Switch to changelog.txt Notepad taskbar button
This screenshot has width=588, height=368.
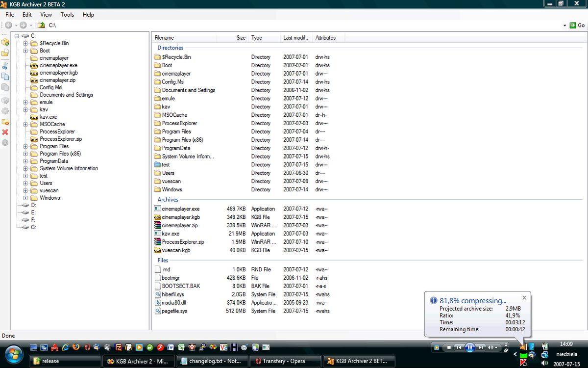pyautogui.click(x=212, y=361)
